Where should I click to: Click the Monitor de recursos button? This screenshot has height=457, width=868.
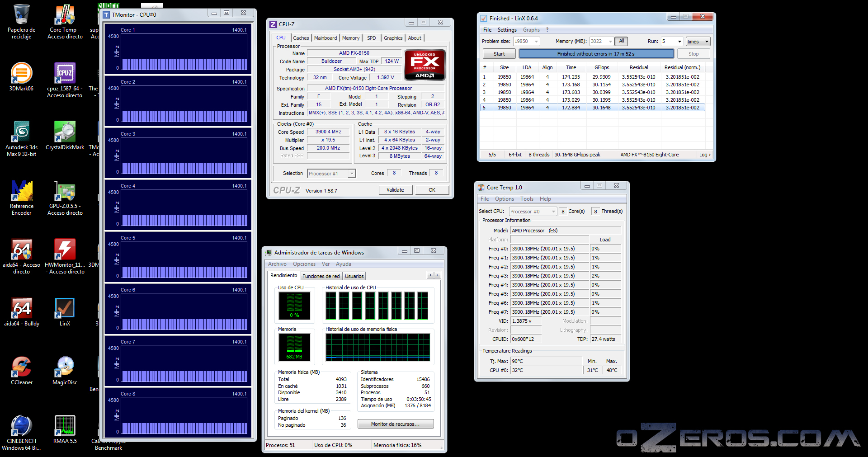point(396,424)
